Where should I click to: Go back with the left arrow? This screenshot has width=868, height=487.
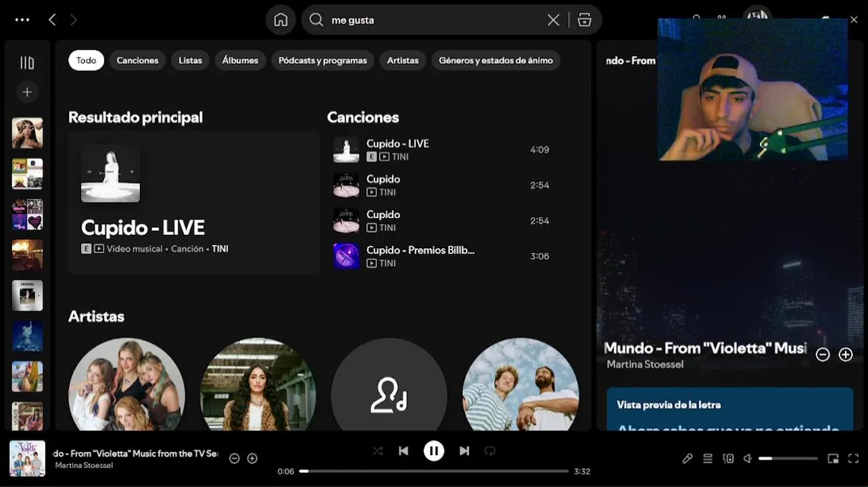point(52,20)
